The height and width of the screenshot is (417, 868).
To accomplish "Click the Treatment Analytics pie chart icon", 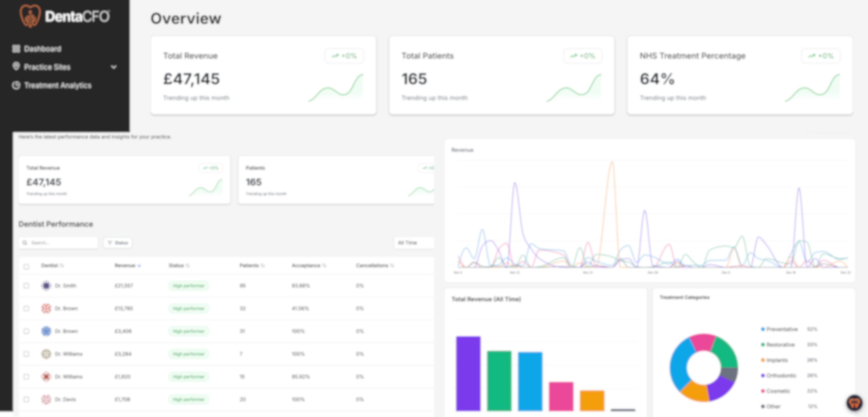I will click(16, 85).
